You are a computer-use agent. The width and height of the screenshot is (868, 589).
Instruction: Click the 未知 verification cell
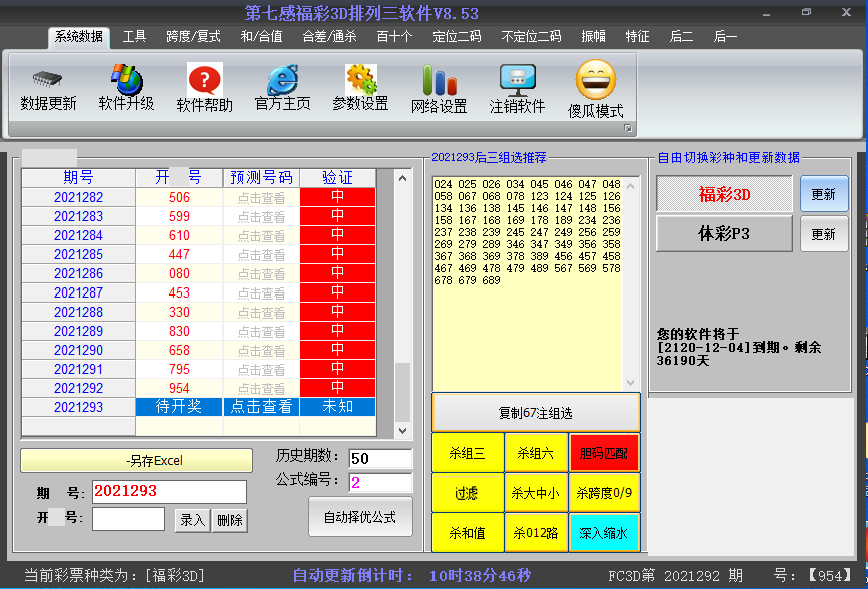[x=338, y=406]
